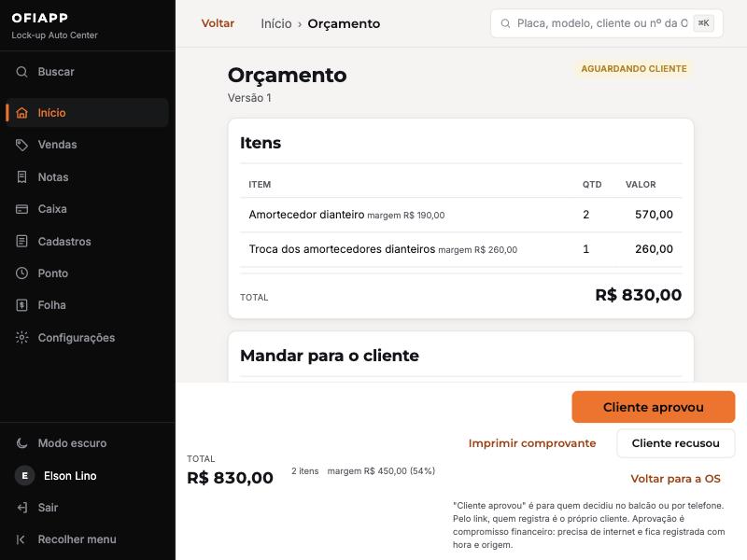This screenshot has width=747, height=560.
Task: Click the VALOR column header
Action: tap(641, 185)
